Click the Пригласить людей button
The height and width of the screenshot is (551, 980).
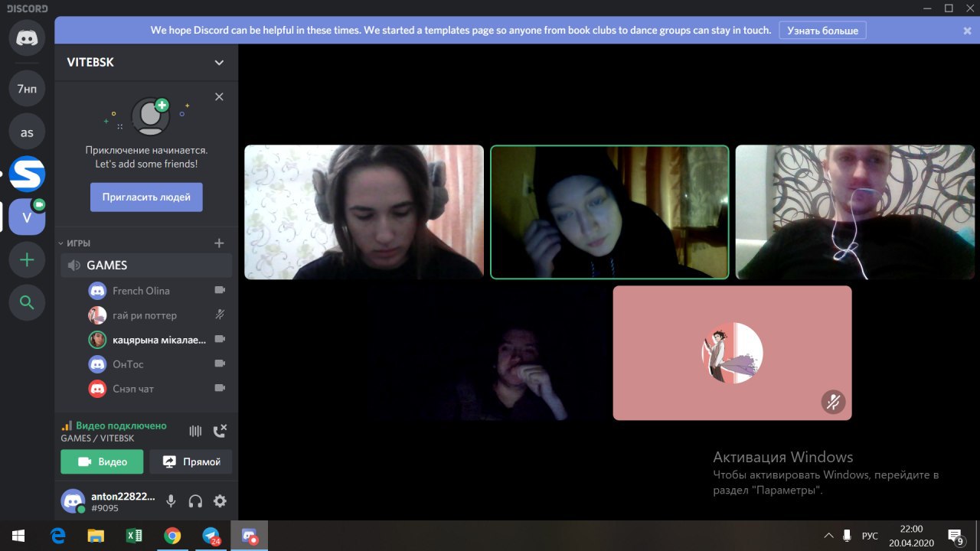(x=146, y=197)
